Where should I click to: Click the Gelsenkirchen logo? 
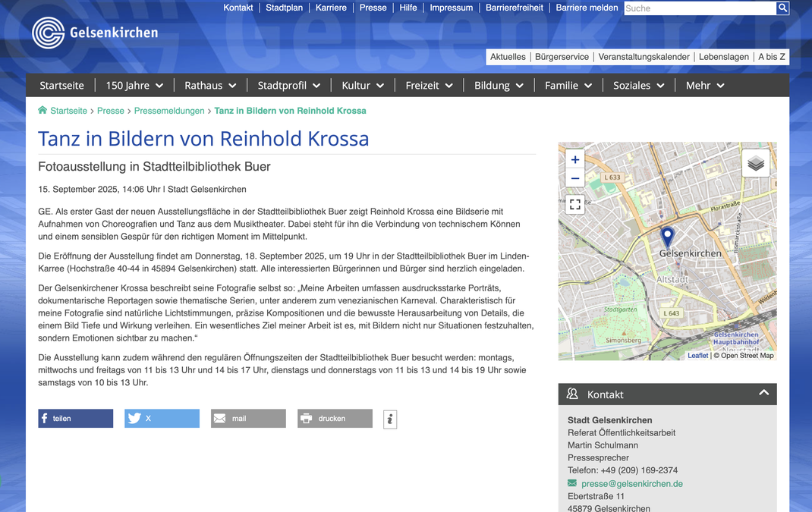tap(96, 33)
